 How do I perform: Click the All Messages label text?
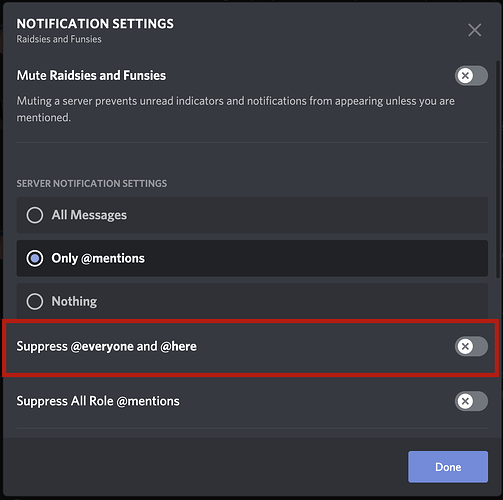click(89, 215)
